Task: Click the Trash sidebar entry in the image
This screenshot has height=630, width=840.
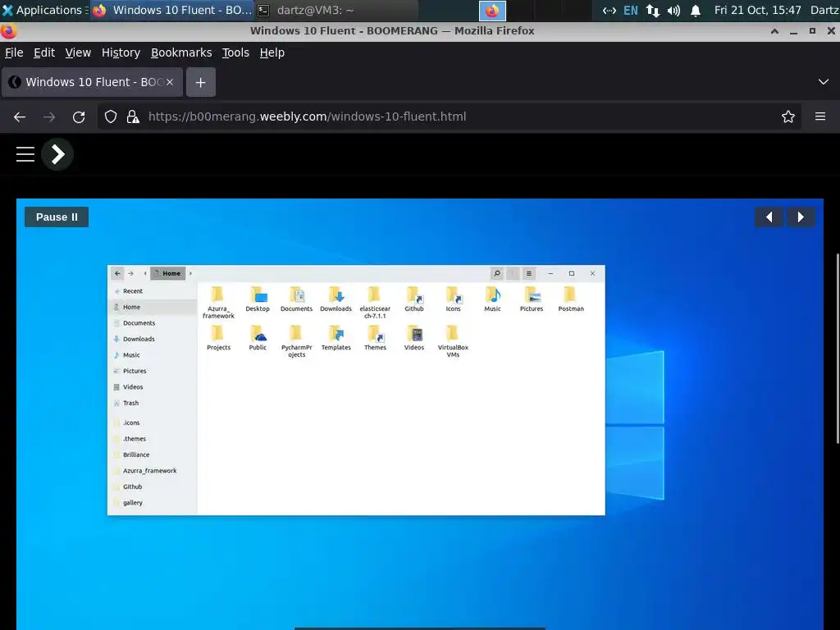Action: [x=130, y=403]
